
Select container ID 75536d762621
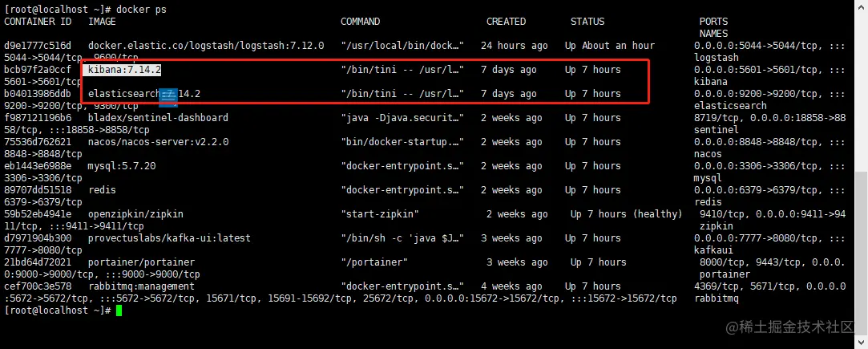pos(38,142)
